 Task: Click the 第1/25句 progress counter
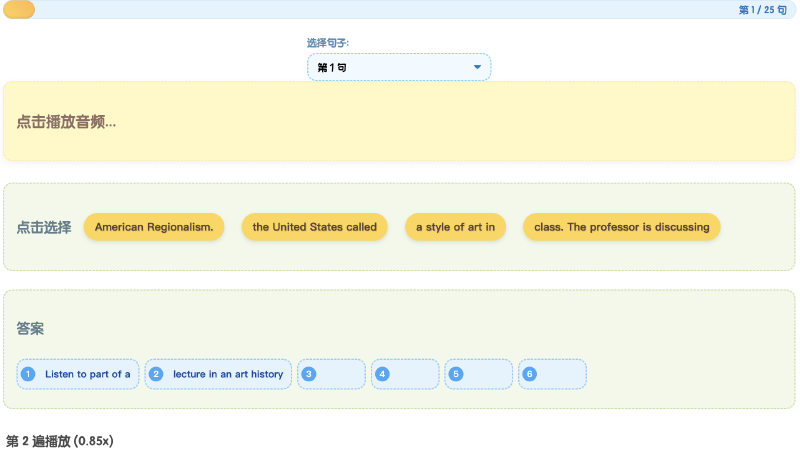click(762, 10)
